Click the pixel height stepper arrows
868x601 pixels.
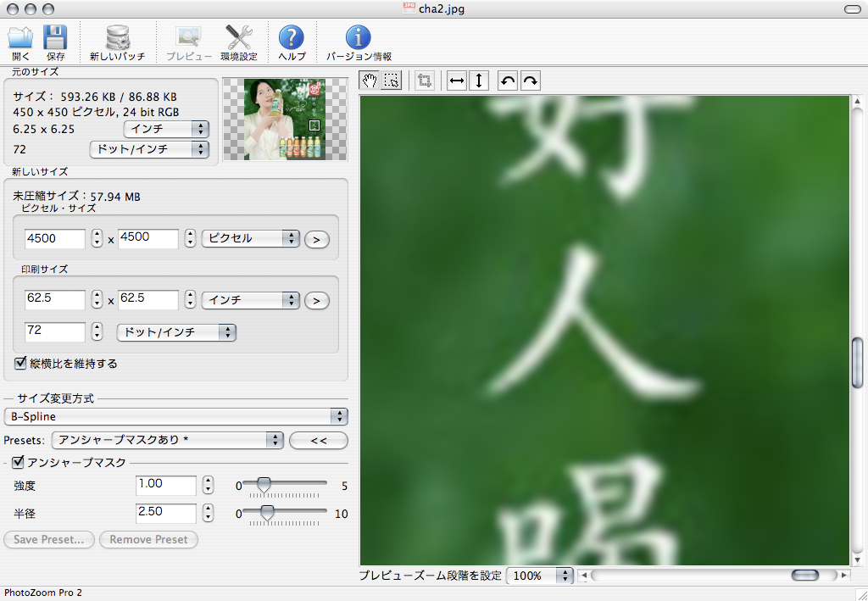191,238
